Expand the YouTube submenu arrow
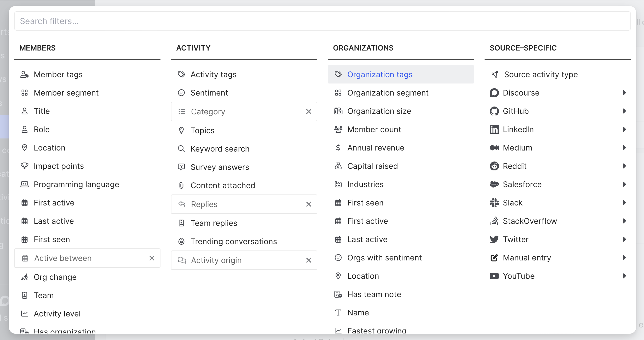This screenshot has height=340, width=644. [624, 276]
